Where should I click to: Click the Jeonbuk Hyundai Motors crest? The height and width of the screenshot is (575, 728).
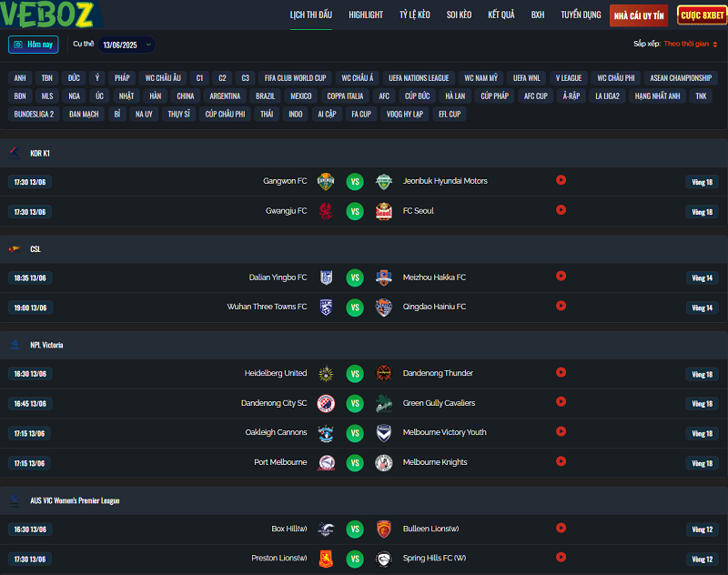[x=384, y=181]
